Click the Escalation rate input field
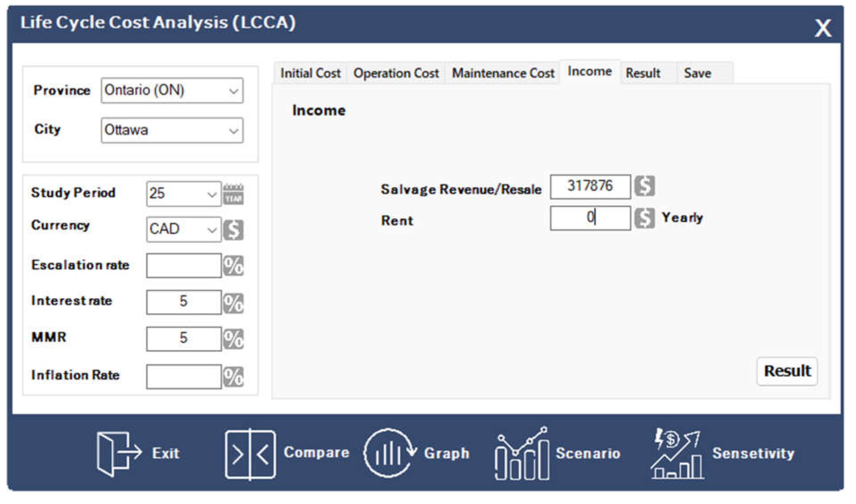This screenshot has width=856, height=504. tap(184, 266)
